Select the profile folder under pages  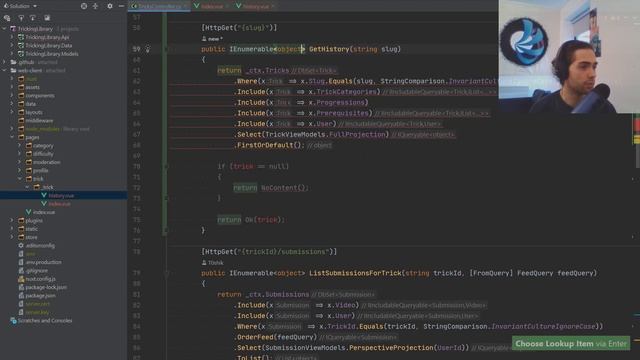pyautogui.click(x=37, y=171)
